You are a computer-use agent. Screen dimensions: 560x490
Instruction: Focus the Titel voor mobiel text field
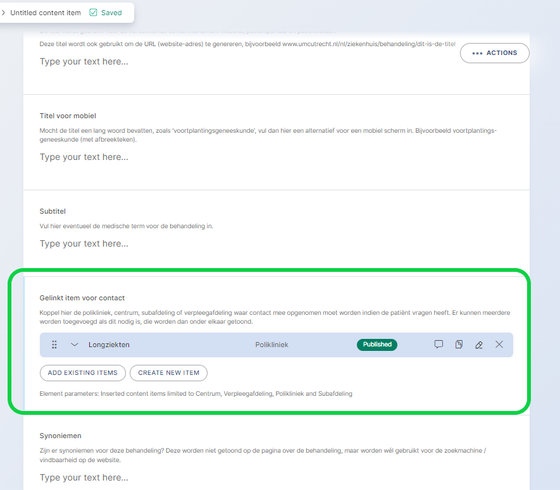coord(276,157)
